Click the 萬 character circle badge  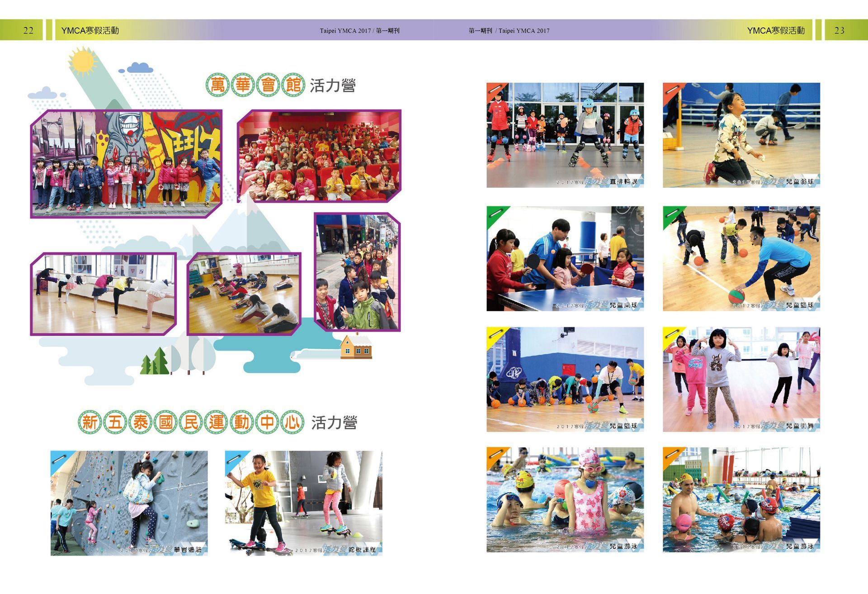[x=217, y=85]
